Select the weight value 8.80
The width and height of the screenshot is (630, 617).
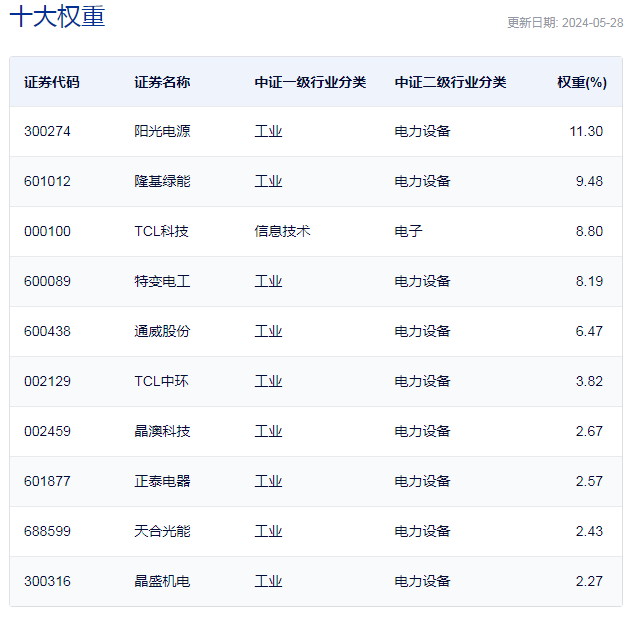click(589, 231)
